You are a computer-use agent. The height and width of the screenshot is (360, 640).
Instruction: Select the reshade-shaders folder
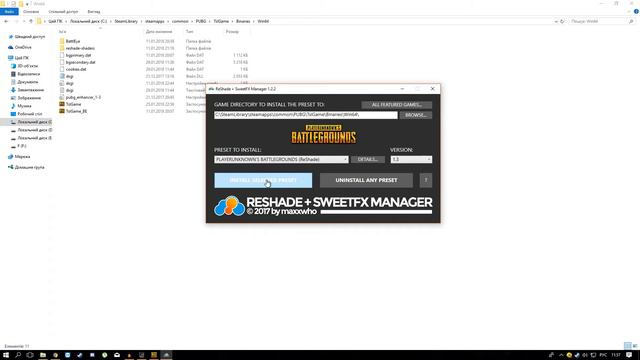coord(80,48)
